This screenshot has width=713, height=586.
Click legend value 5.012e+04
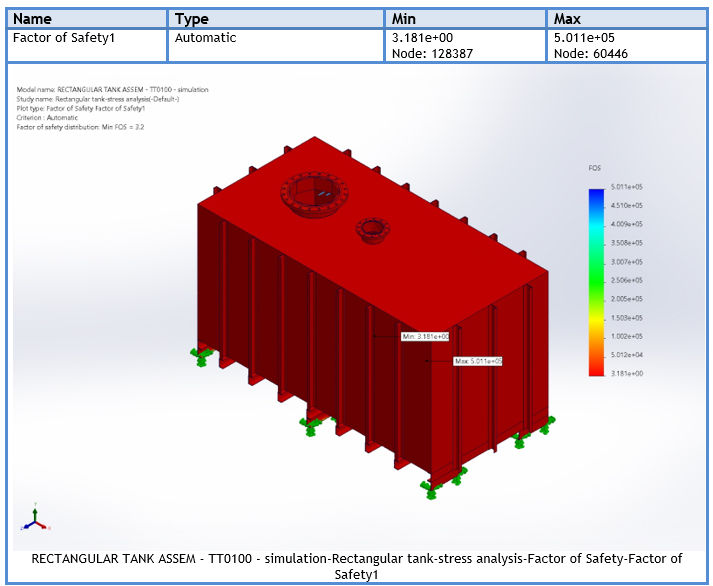[627, 355]
